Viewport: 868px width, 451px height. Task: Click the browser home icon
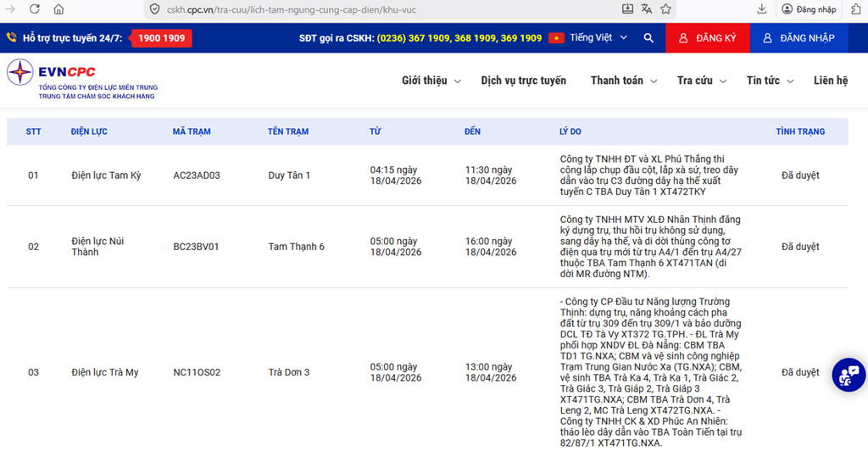58,9
